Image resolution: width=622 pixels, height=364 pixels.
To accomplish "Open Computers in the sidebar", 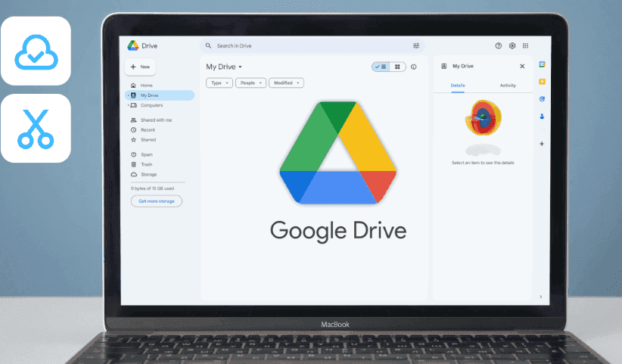I will point(151,105).
